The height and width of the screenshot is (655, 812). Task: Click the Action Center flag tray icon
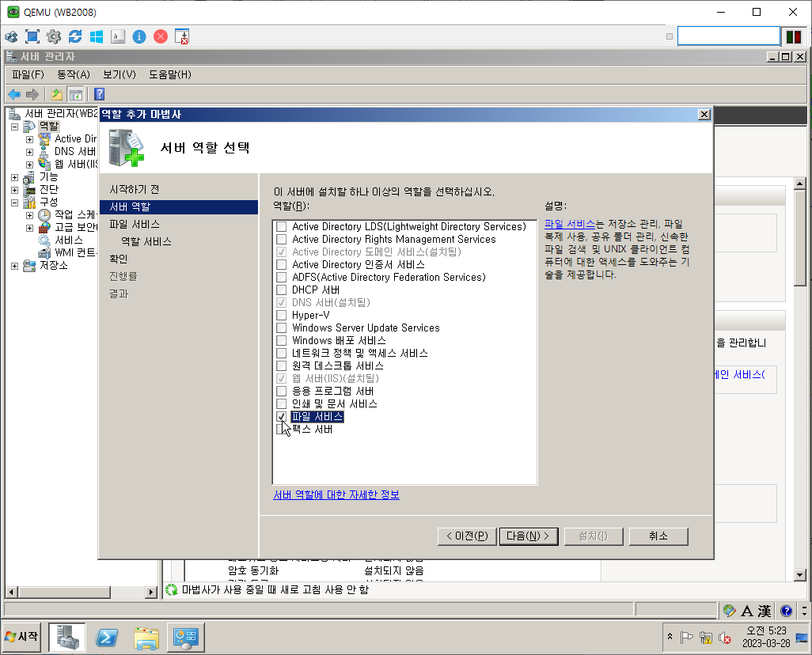tap(687, 638)
